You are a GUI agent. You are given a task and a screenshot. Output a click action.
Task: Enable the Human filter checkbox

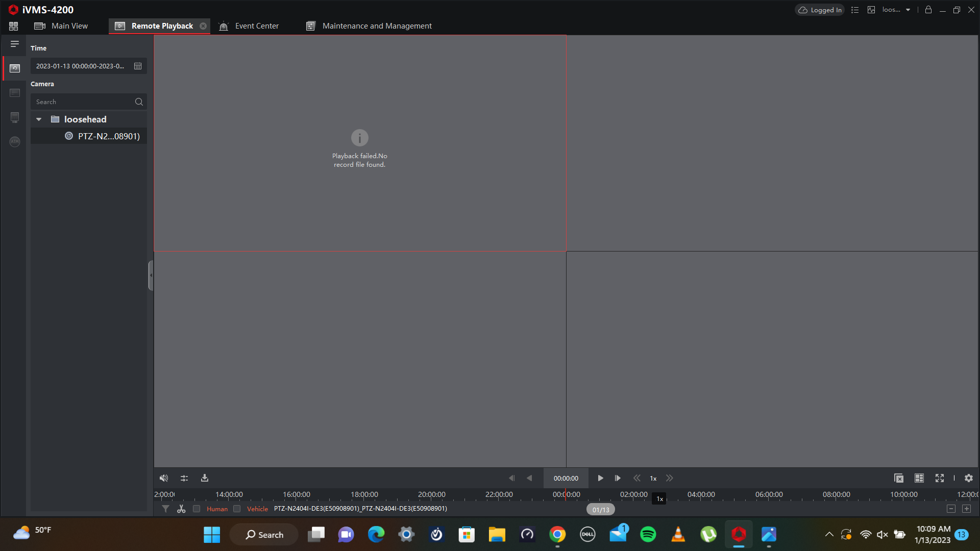(197, 509)
